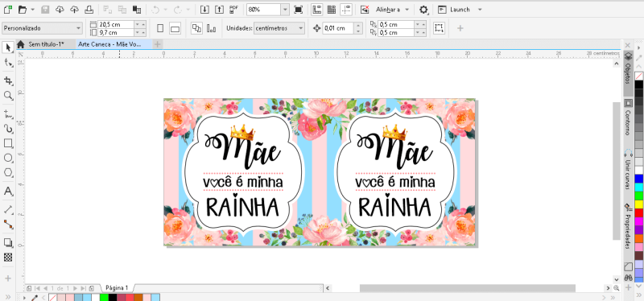
Task: Click the Print icon in the toolbar
Action: tap(89, 9)
